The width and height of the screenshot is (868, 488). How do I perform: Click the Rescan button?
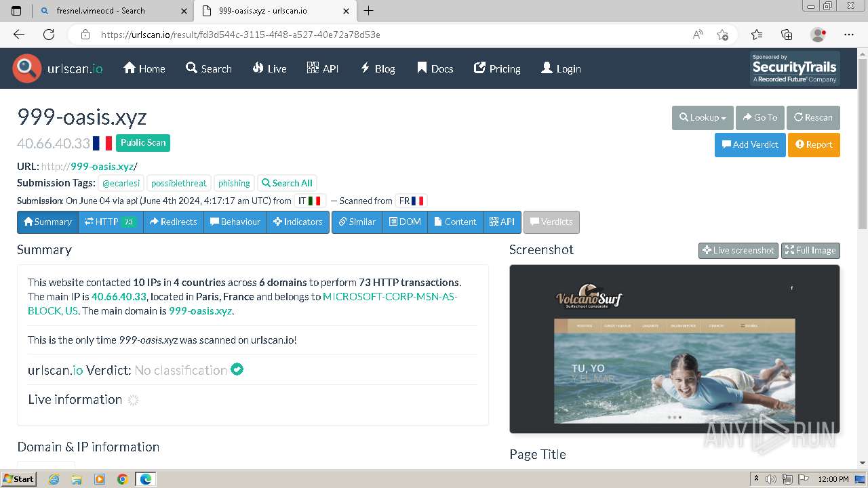point(813,117)
